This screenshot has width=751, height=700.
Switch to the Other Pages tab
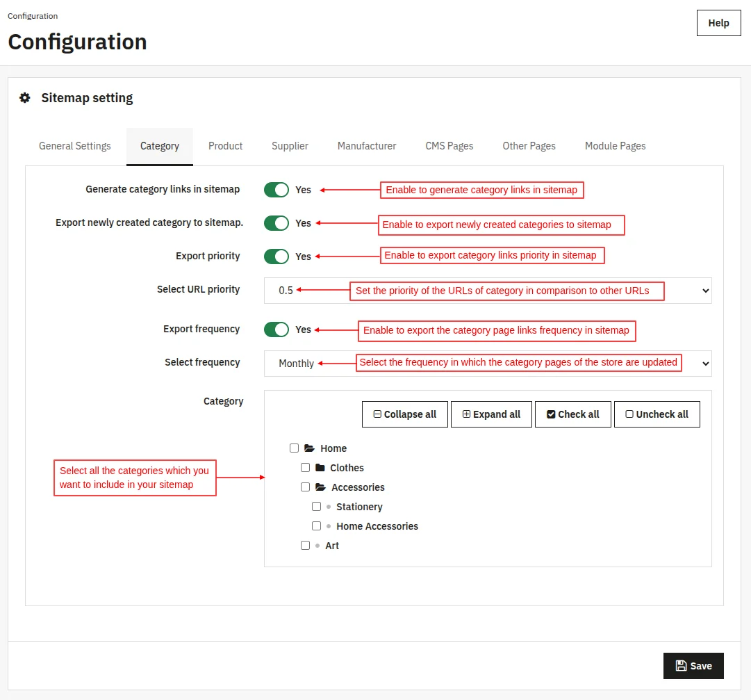coord(529,146)
